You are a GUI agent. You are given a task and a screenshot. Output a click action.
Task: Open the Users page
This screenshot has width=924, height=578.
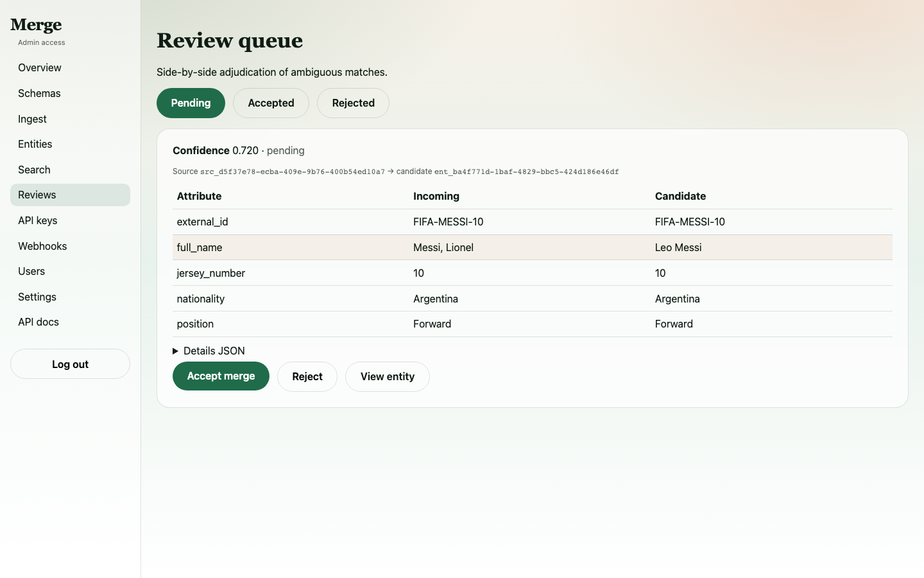pyautogui.click(x=70, y=271)
